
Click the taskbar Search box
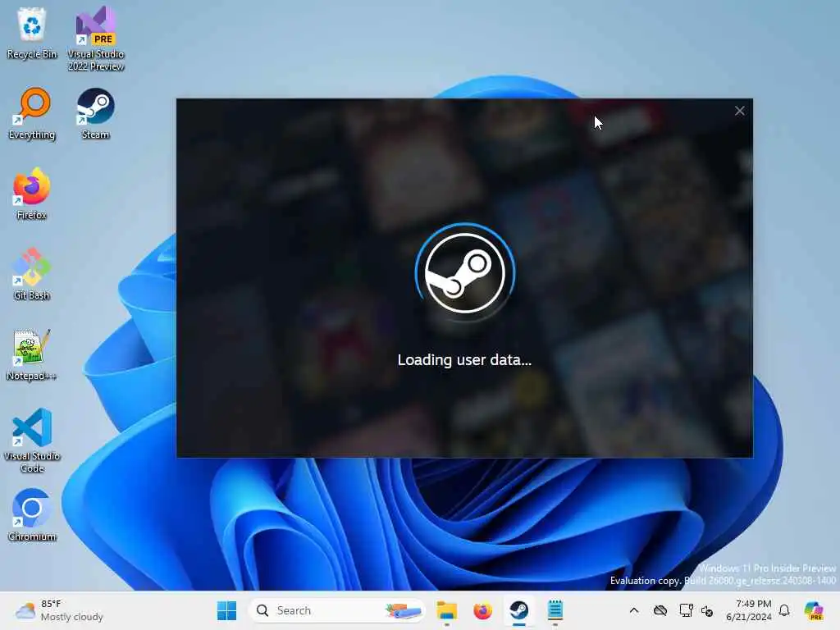337,610
